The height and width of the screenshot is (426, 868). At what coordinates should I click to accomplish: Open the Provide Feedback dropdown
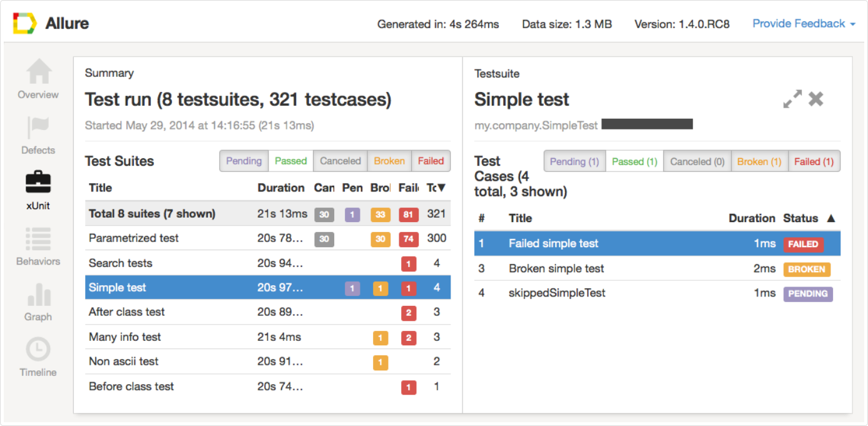click(x=804, y=24)
